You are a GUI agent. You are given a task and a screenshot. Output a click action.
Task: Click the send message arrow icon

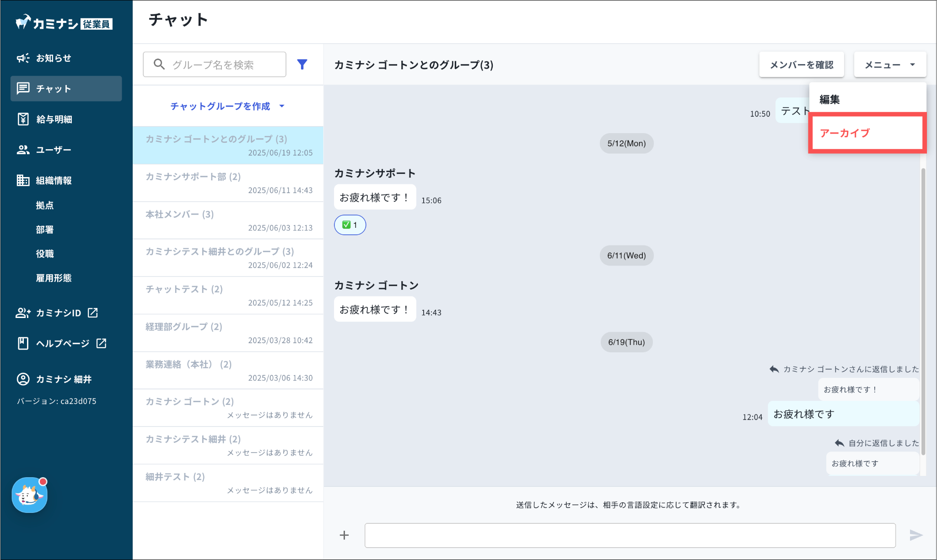(915, 535)
